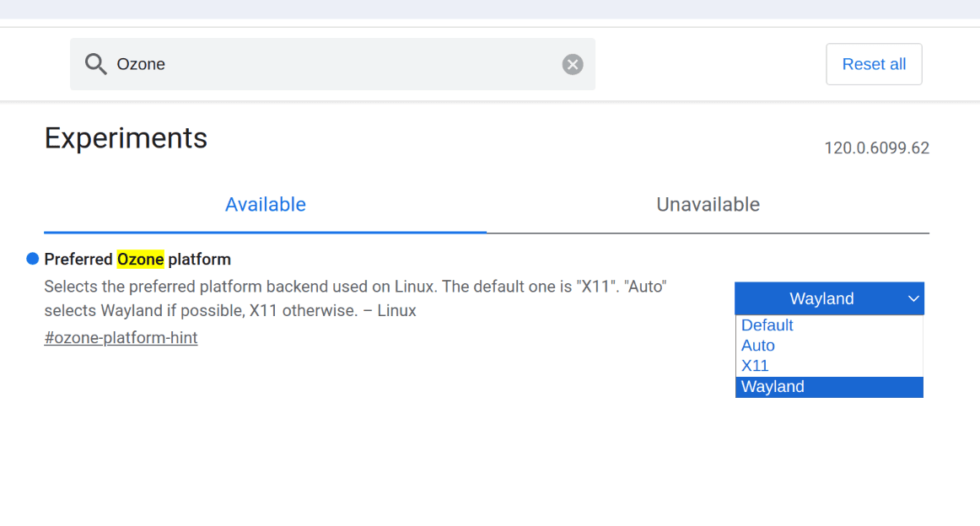Choose Auto from the platform list
Screen dimensions: 980x526
pyautogui.click(x=757, y=346)
